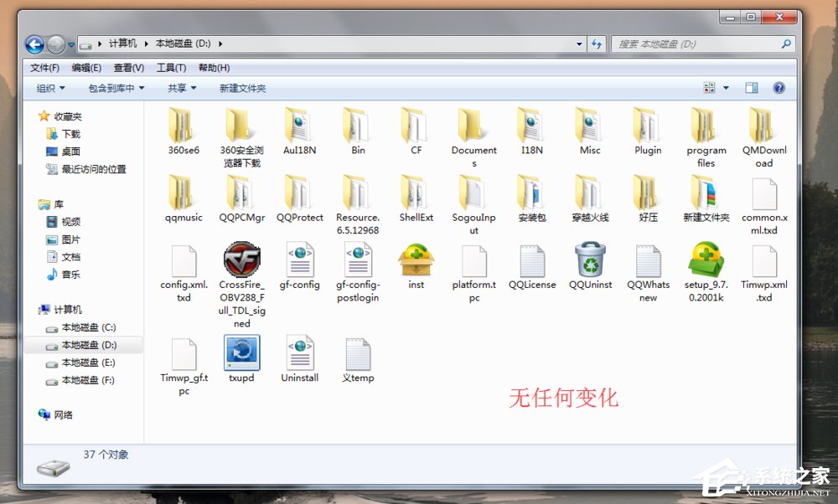This screenshot has height=504, width=838.
Task: Click the Help question-mark icon
Action: [x=779, y=87]
